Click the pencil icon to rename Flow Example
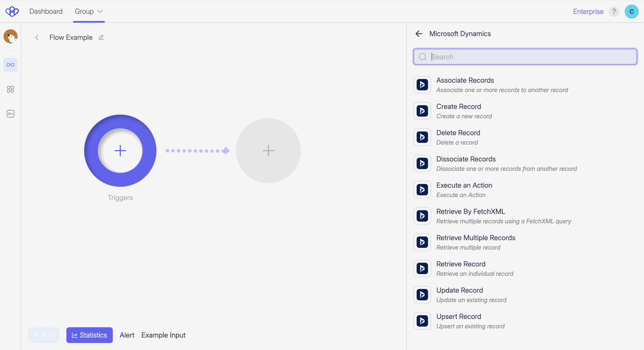 coord(101,37)
